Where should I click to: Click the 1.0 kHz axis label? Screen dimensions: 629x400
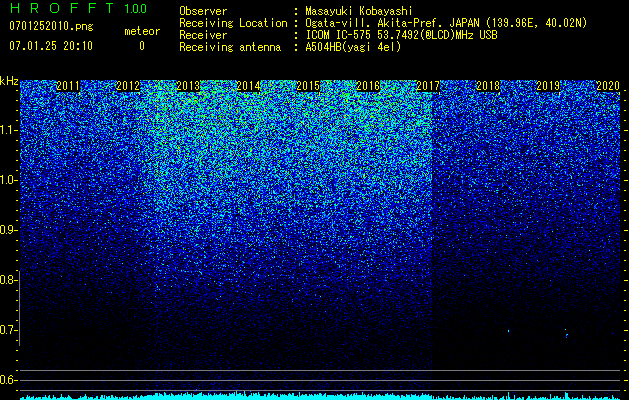[8, 180]
